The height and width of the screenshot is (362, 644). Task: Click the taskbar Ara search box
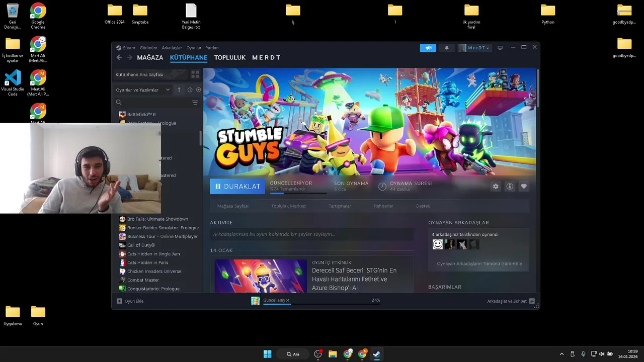[x=293, y=354]
